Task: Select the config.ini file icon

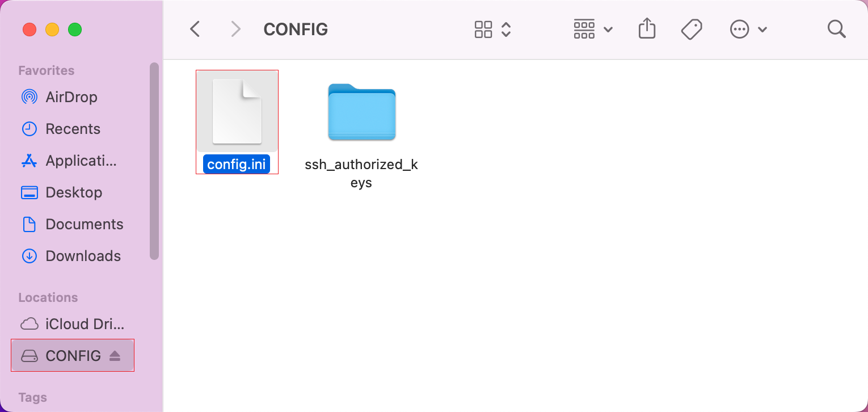Action: (237, 111)
